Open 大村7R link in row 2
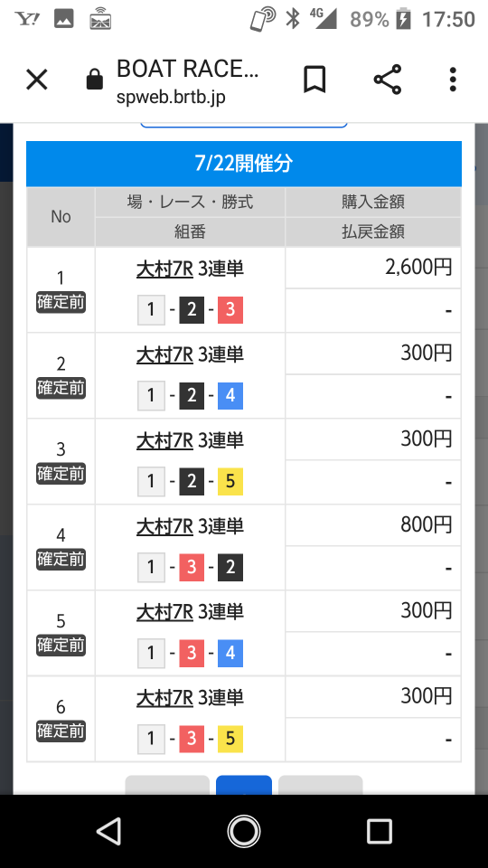 tap(164, 354)
